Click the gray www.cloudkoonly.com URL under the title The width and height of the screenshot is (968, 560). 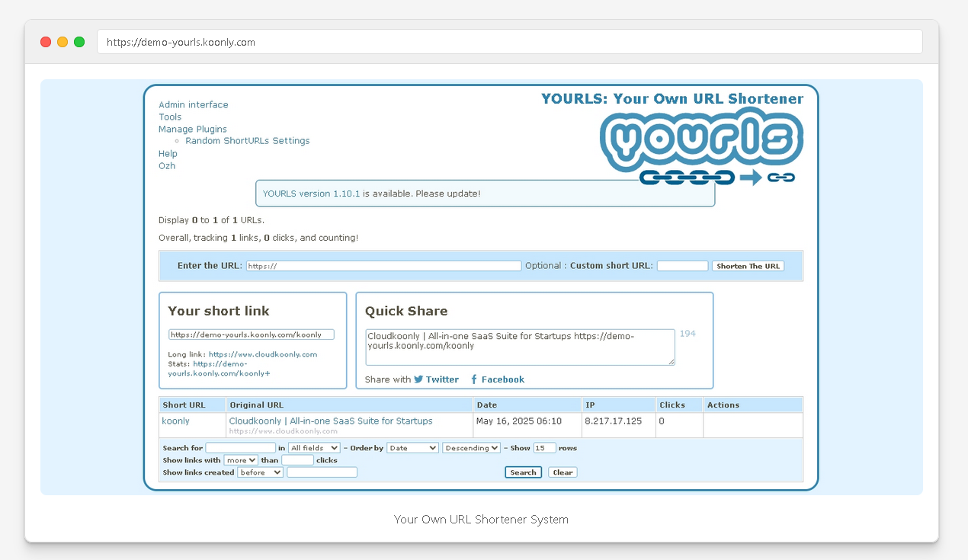[284, 431]
